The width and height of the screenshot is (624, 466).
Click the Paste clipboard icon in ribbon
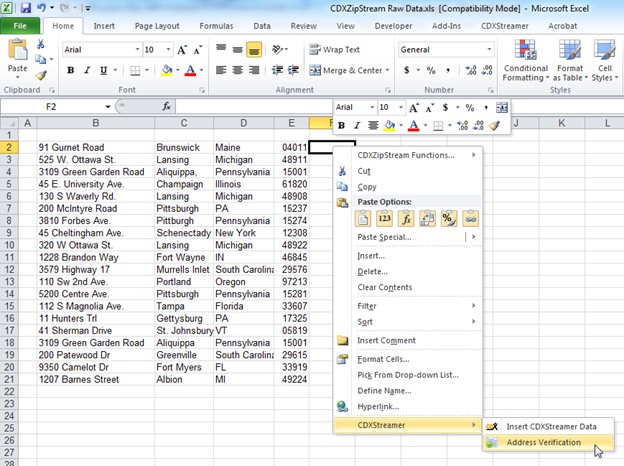point(18,50)
